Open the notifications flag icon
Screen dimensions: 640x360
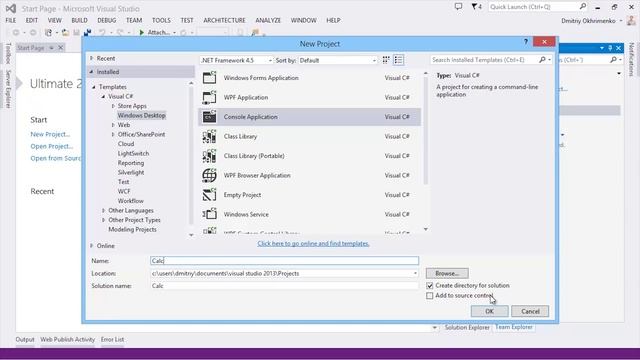click(x=474, y=7)
